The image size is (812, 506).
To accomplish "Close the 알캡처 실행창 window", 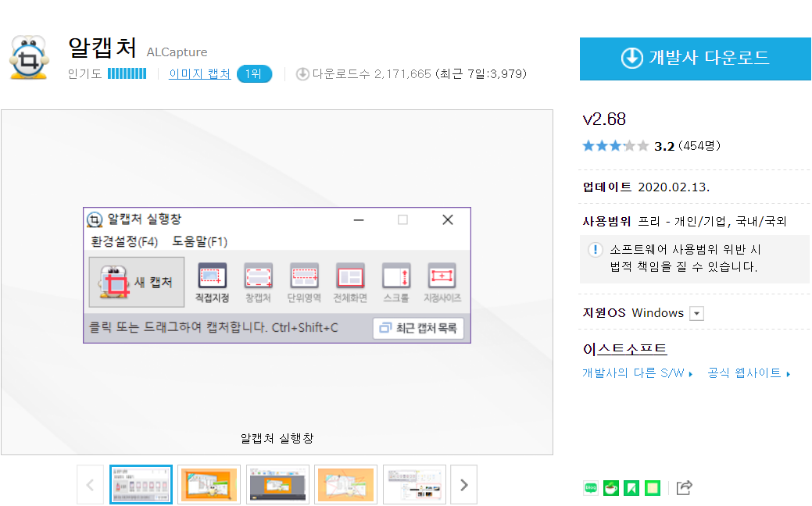I will (x=448, y=220).
